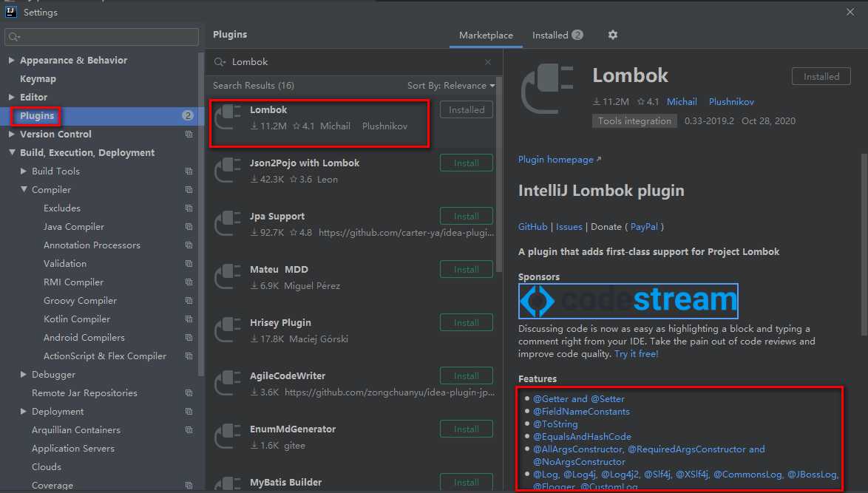This screenshot has height=493, width=868.
Task: Expand Appearance & Behavior section
Action: [12, 61]
